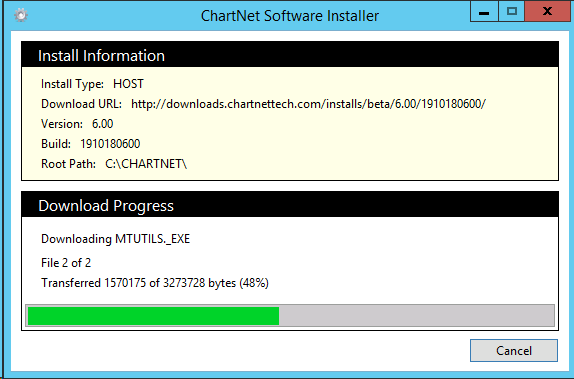This screenshot has width=574, height=379.
Task: Select the download URL text
Action: coord(308,104)
